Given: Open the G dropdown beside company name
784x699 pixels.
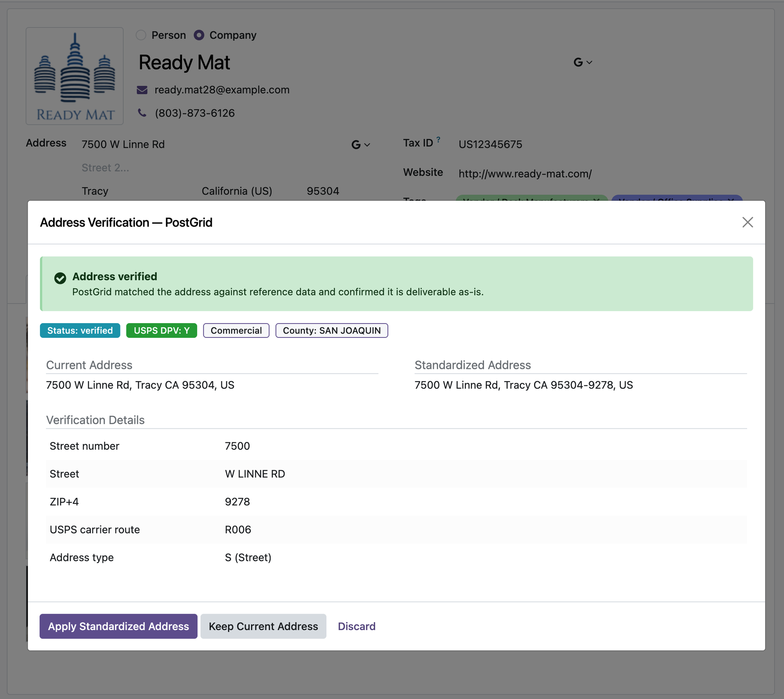Looking at the screenshot, I should [582, 62].
